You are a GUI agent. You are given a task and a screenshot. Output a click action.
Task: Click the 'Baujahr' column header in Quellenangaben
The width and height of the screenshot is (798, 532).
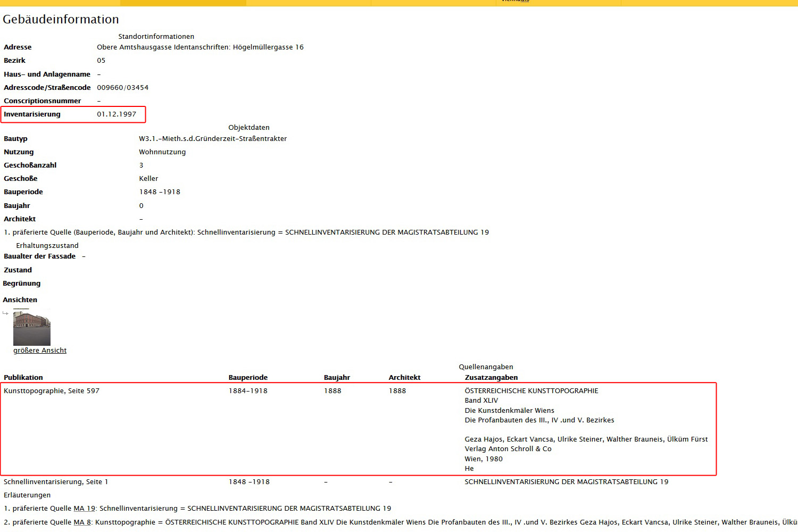337,377
